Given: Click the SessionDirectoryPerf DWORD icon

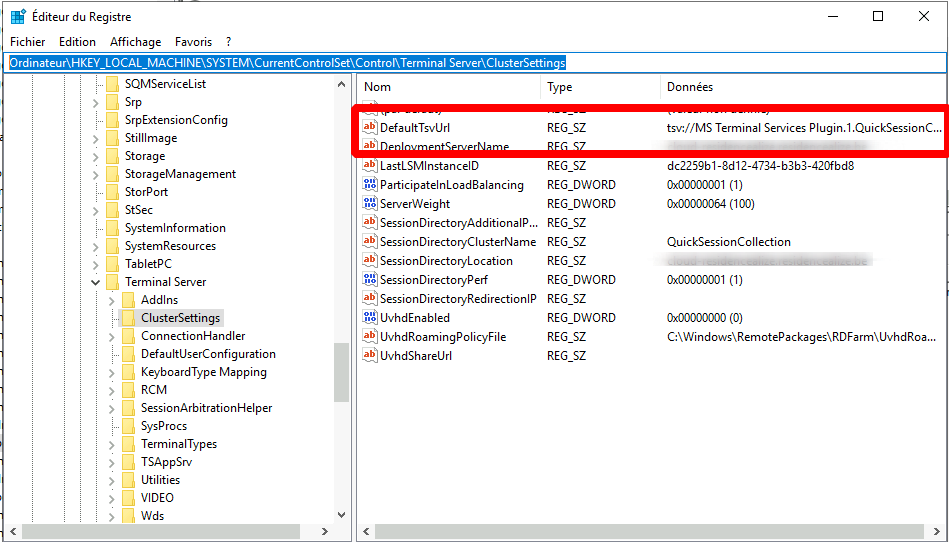Looking at the screenshot, I should [370, 280].
